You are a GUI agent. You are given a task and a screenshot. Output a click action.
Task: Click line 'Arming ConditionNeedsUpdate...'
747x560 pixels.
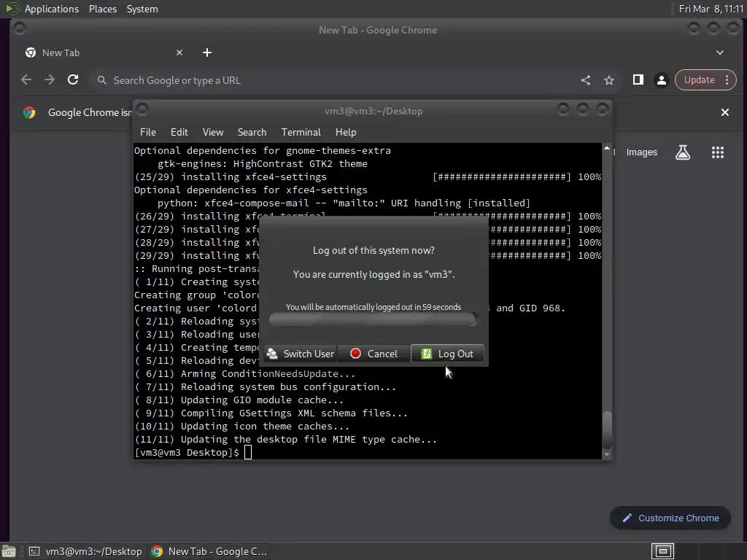[245, 374]
